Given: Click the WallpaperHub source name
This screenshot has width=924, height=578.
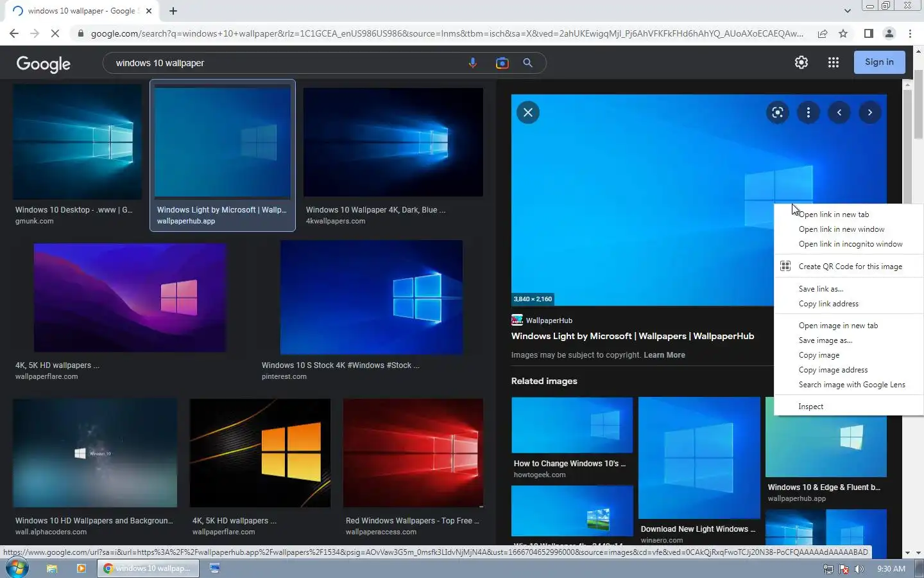Looking at the screenshot, I should 549,320.
